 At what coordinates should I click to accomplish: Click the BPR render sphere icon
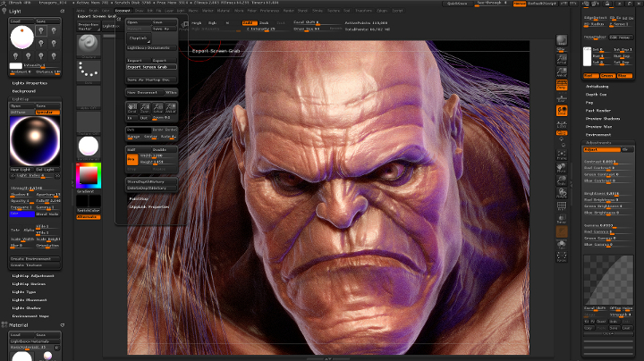[x=562, y=40]
